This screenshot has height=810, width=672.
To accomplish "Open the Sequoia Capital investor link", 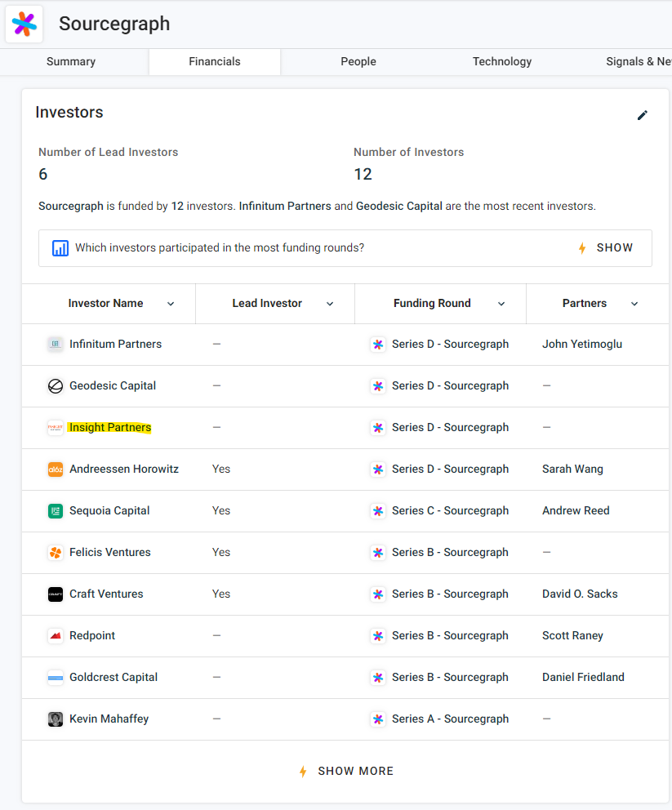I will (109, 511).
